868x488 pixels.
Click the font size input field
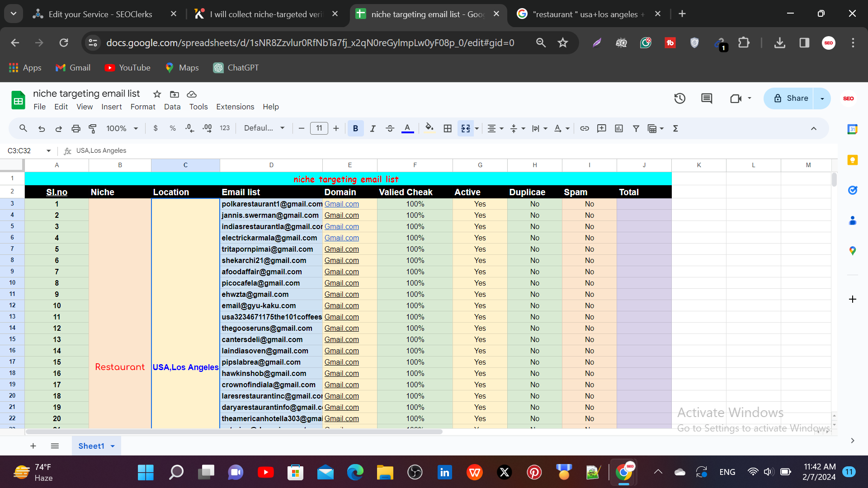click(319, 129)
